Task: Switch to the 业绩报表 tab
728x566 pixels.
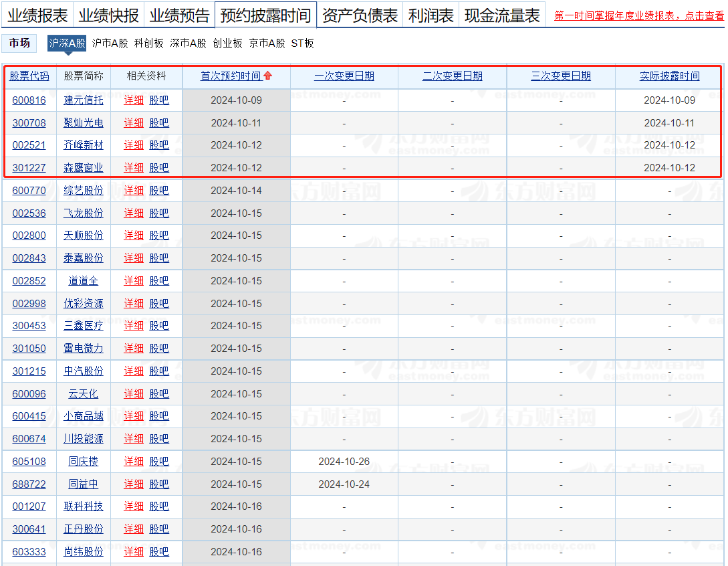Action: pos(35,15)
